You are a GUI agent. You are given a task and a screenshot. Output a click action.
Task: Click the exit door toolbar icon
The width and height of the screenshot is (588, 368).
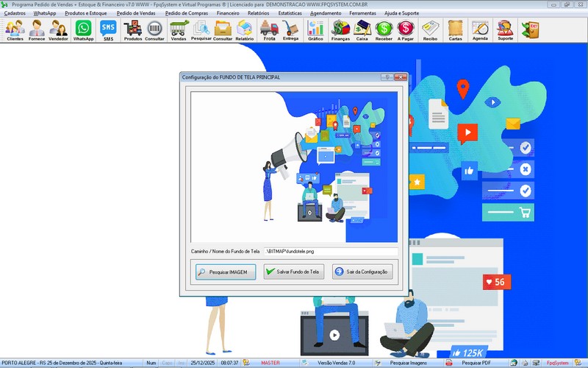[x=530, y=30]
